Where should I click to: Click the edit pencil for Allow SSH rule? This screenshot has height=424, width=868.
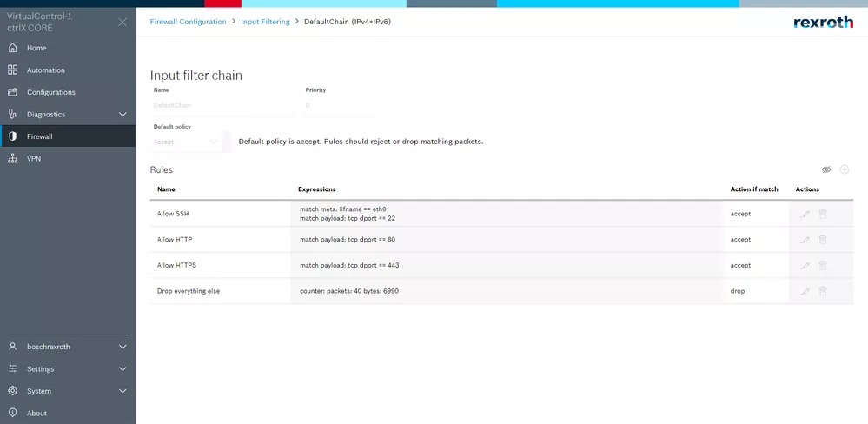805,214
